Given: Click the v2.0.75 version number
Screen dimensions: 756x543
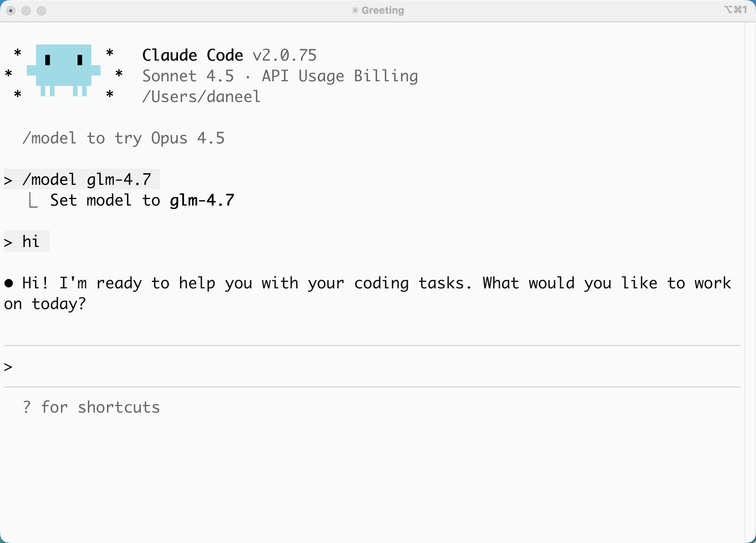Looking at the screenshot, I should [x=284, y=55].
